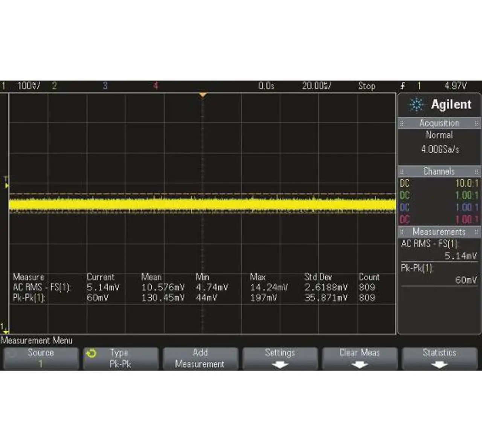The width and height of the screenshot is (482, 448).
Task: Select green channel 2 DC 1.00:1 row
Action: (439, 195)
